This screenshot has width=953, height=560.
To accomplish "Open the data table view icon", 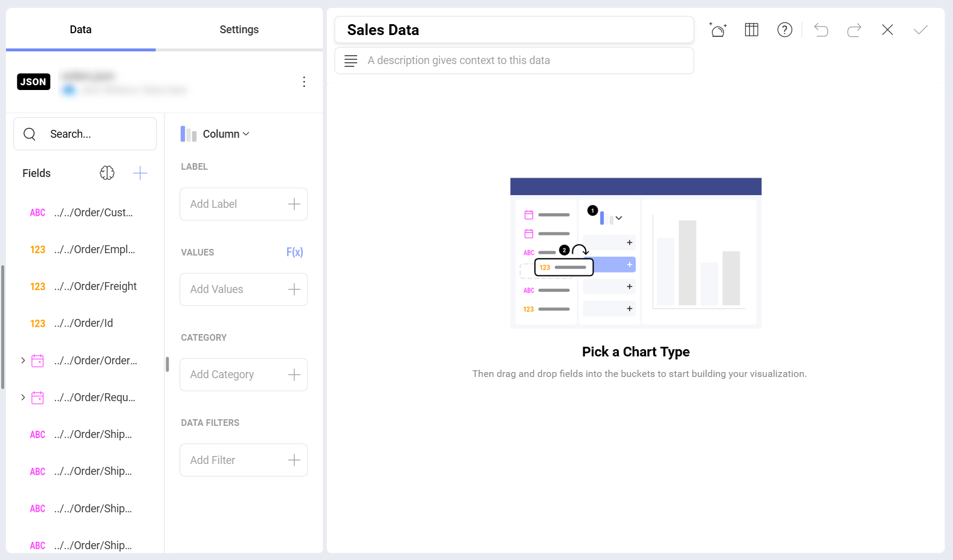I will click(751, 30).
